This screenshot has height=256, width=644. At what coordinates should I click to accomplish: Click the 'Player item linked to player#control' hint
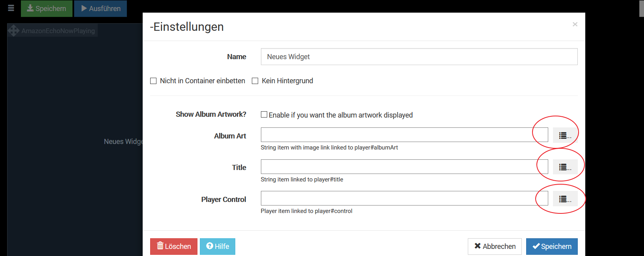coord(307,211)
